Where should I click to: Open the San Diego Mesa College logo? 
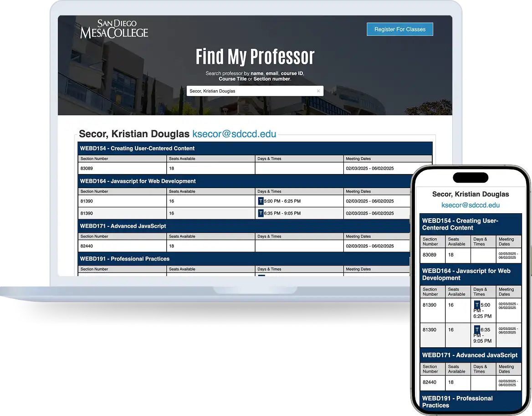point(114,29)
